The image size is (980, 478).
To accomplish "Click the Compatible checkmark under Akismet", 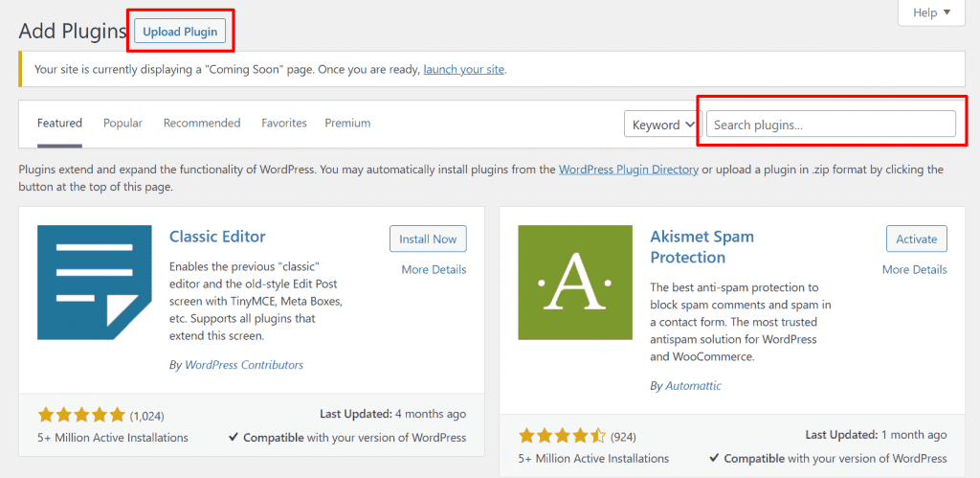I will click(714, 459).
